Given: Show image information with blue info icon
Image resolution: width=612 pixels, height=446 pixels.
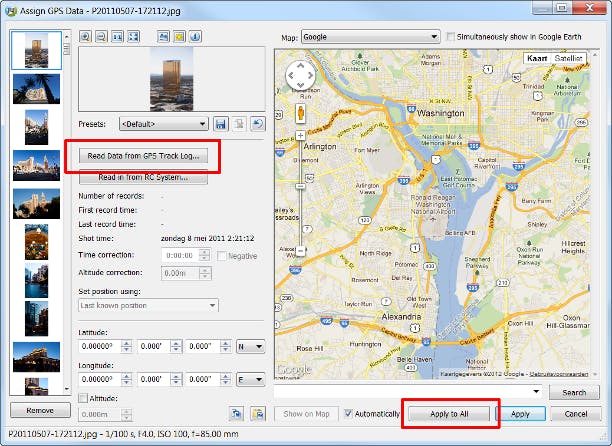Looking at the screenshot, I should (x=196, y=37).
